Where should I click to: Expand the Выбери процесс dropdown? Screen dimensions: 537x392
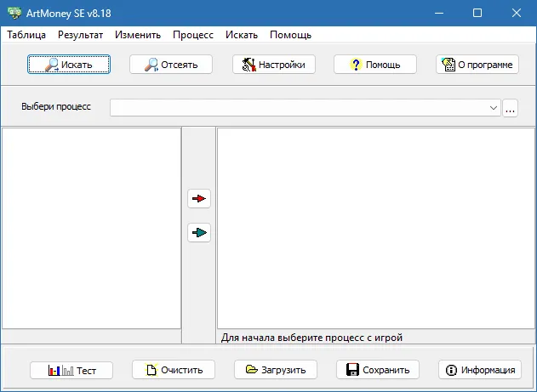pos(493,108)
